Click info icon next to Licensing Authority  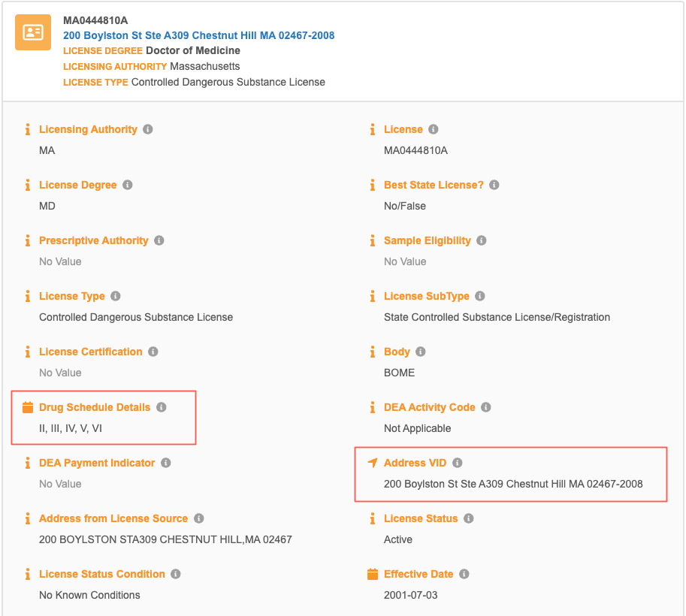148,129
